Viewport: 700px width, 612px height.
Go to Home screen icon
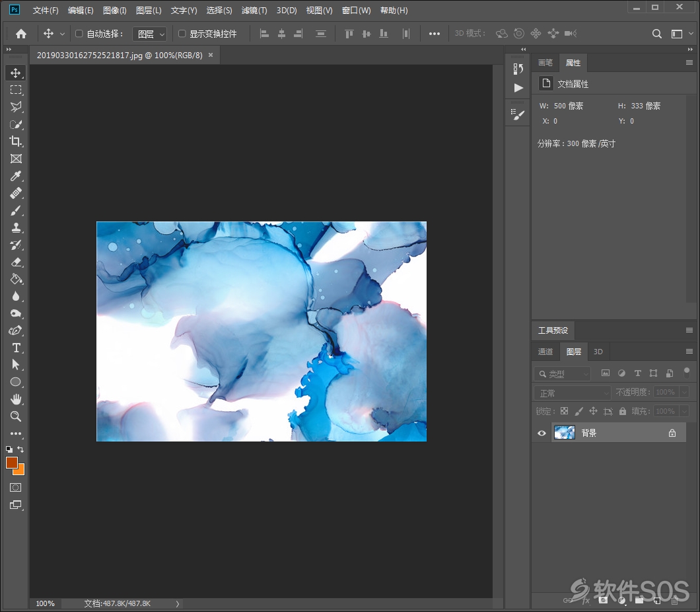click(21, 34)
